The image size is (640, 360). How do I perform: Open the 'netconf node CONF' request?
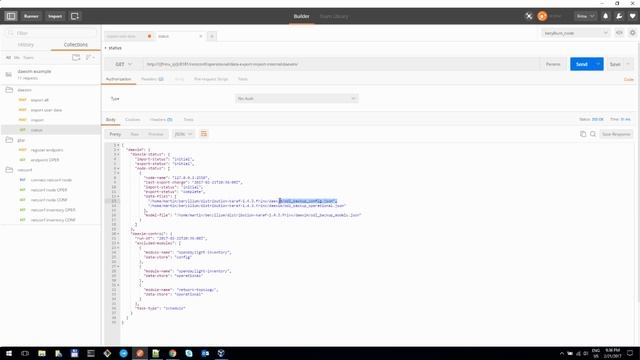(49, 200)
